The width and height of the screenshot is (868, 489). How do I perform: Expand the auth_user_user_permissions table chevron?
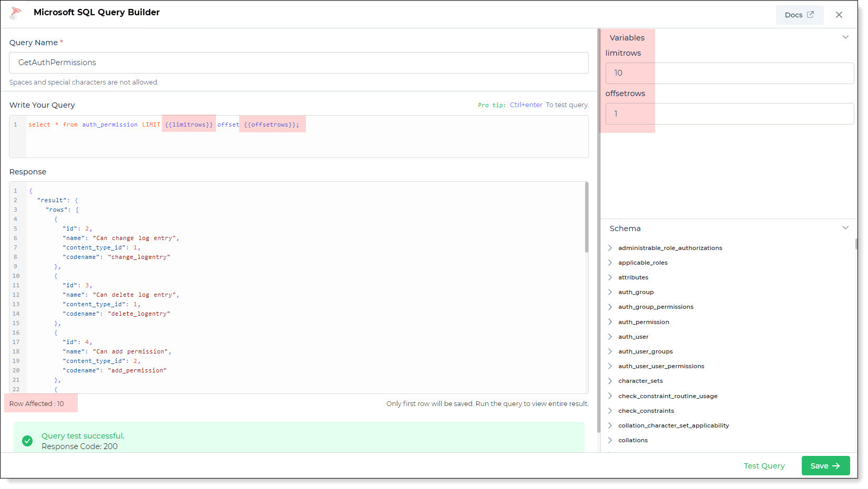[x=610, y=366]
